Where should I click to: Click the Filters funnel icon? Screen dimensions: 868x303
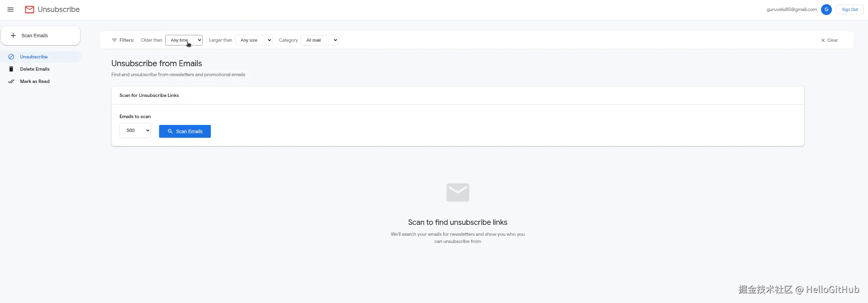coord(114,40)
